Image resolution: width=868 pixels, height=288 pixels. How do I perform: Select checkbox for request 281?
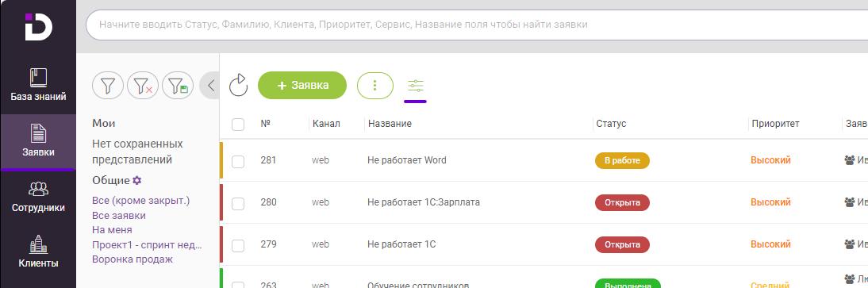[x=238, y=161]
